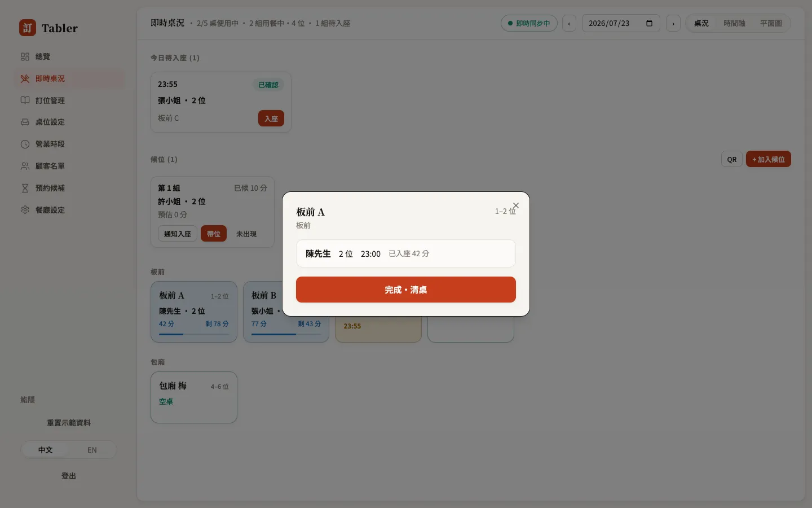This screenshot has height=508, width=812.
Task: Click 重置示範資料 link
Action: click(69, 423)
